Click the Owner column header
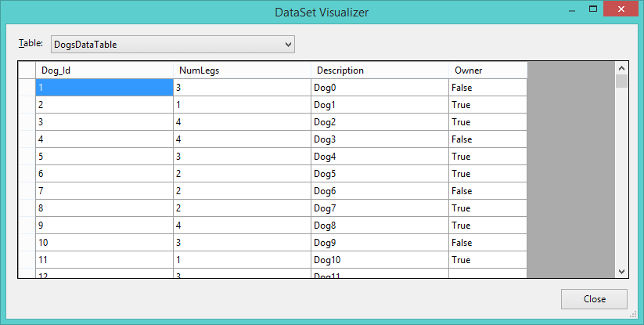 point(487,70)
